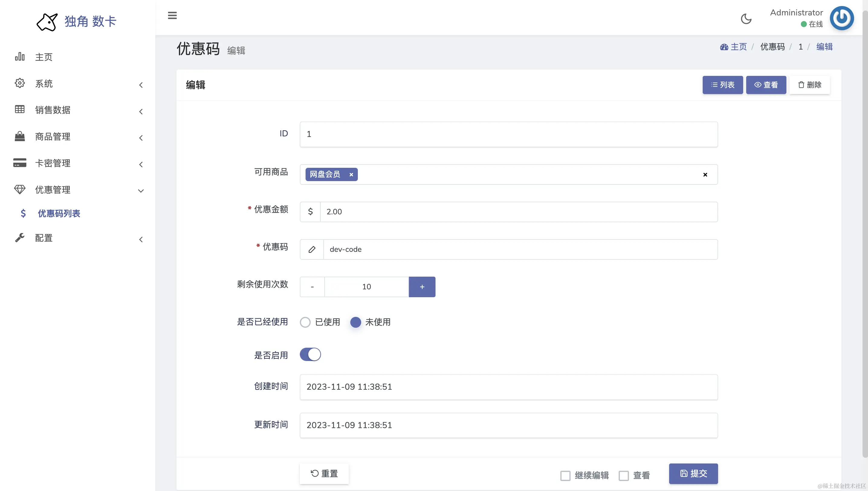Switch to dark mode moon icon

tap(746, 18)
